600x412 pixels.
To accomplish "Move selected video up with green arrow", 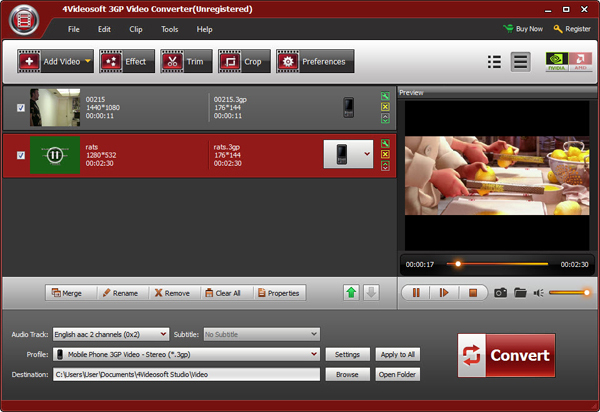I will point(351,293).
